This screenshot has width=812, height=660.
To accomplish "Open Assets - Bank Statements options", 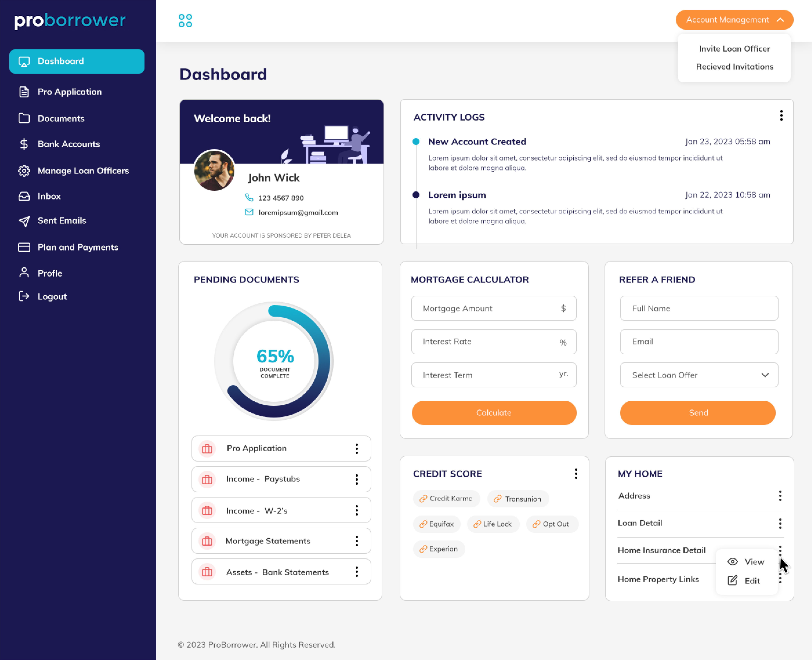I will tap(356, 572).
